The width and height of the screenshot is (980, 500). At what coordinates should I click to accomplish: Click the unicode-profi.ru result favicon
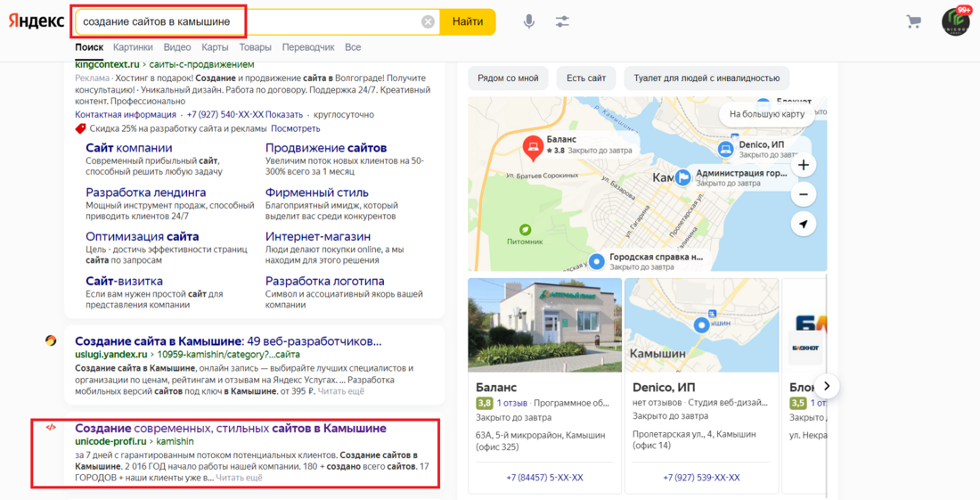pyautogui.click(x=51, y=428)
